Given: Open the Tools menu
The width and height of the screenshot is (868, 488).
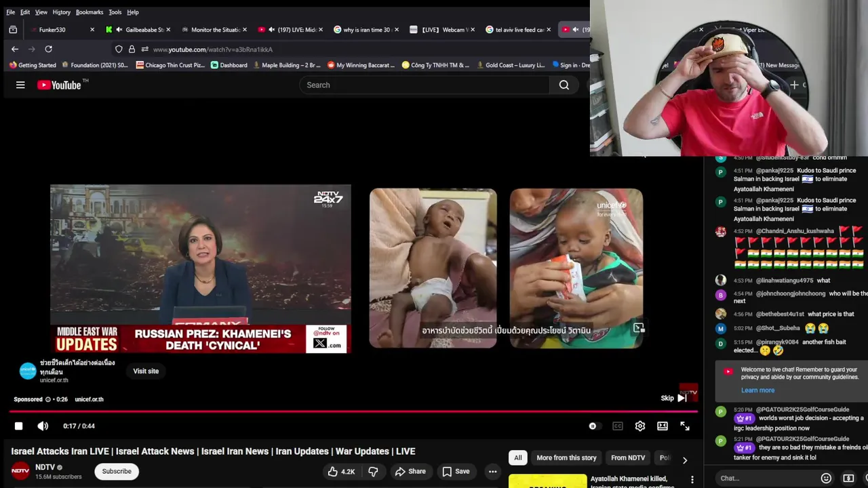Looking at the screenshot, I should click(115, 12).
